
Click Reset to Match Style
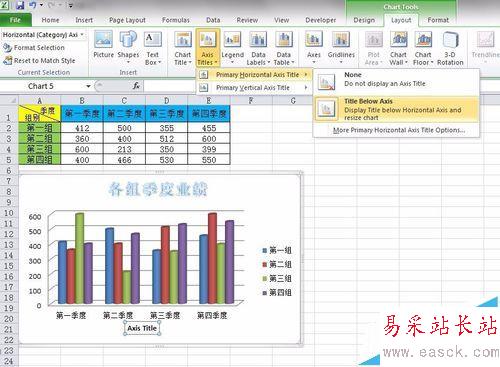coord(39,61)
